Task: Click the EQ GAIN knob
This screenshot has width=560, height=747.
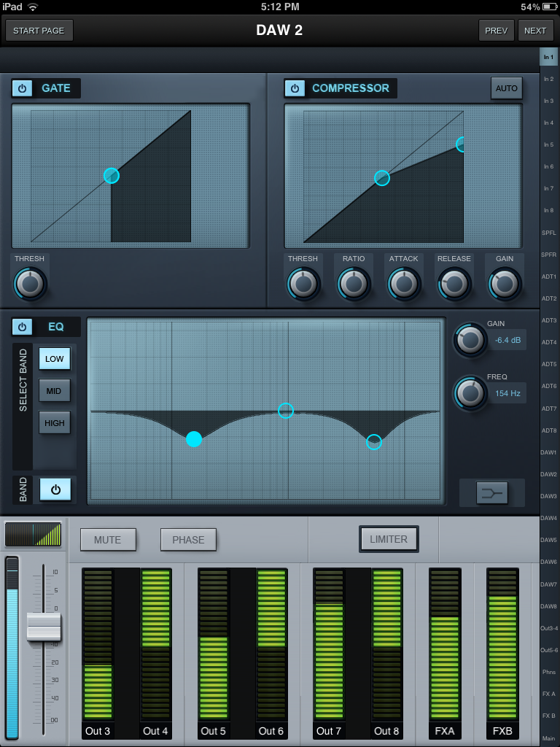Action: point(470,340)
